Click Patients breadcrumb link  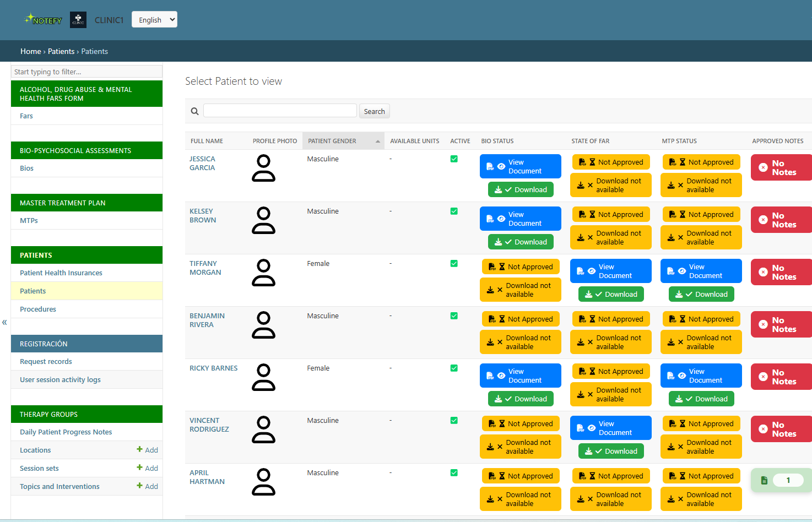61,51
